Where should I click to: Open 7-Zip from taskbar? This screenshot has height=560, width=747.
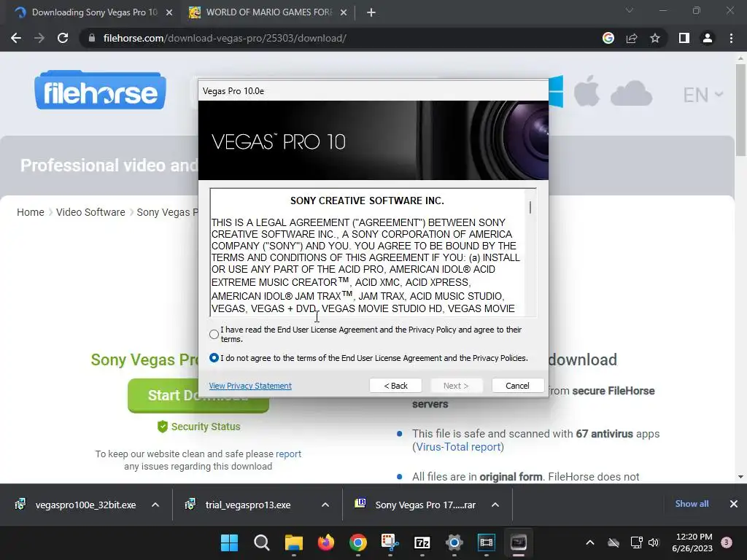pos(422,542)
